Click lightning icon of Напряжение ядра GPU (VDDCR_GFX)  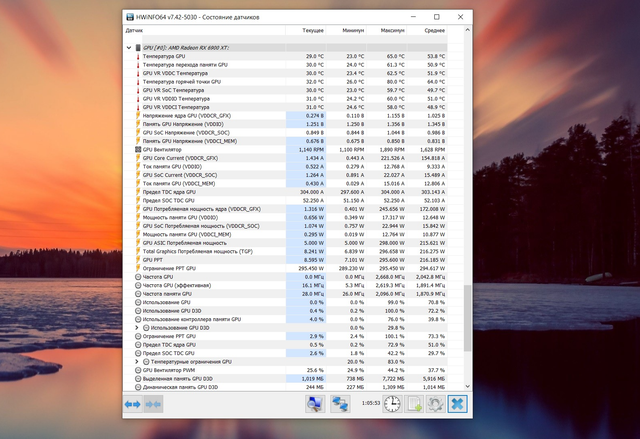138,115
